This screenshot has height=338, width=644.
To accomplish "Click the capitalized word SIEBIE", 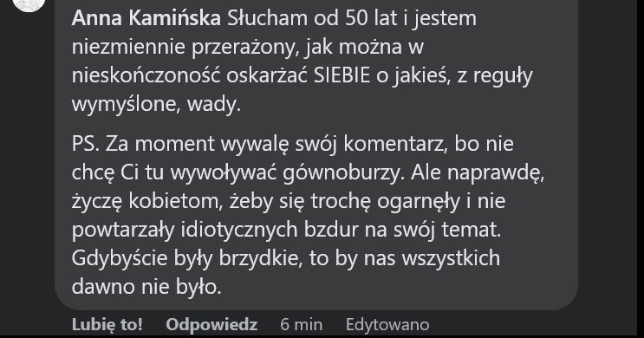I will pyautogui.click(x=342, y=75).
